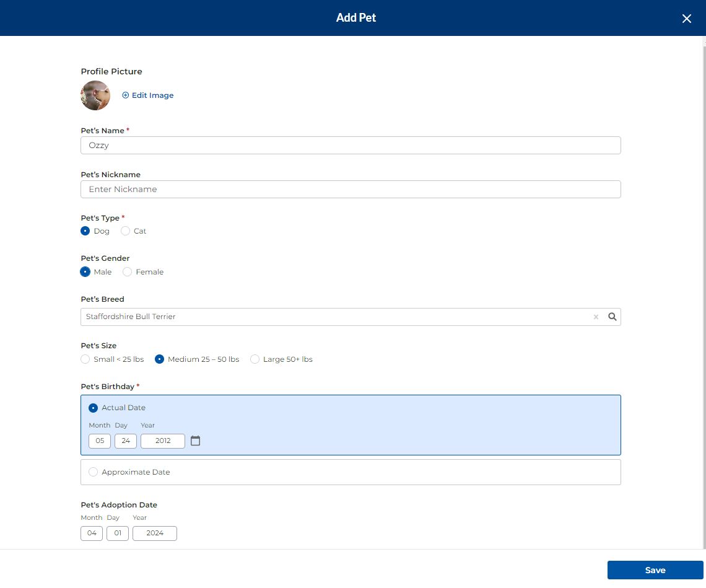Close the Add Pet dialog
The width and height of the screenshot is (706, 588).
point(686,19)
